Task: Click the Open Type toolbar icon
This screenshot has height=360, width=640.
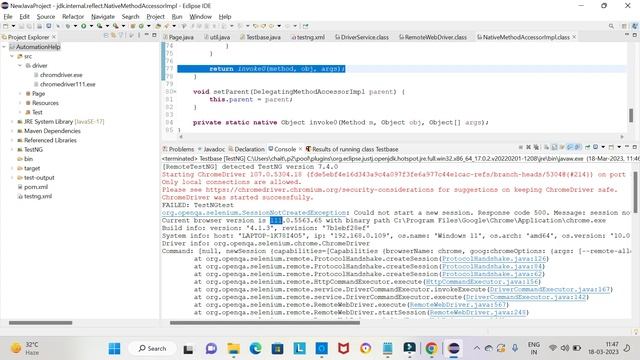Action: pos(158,26)
